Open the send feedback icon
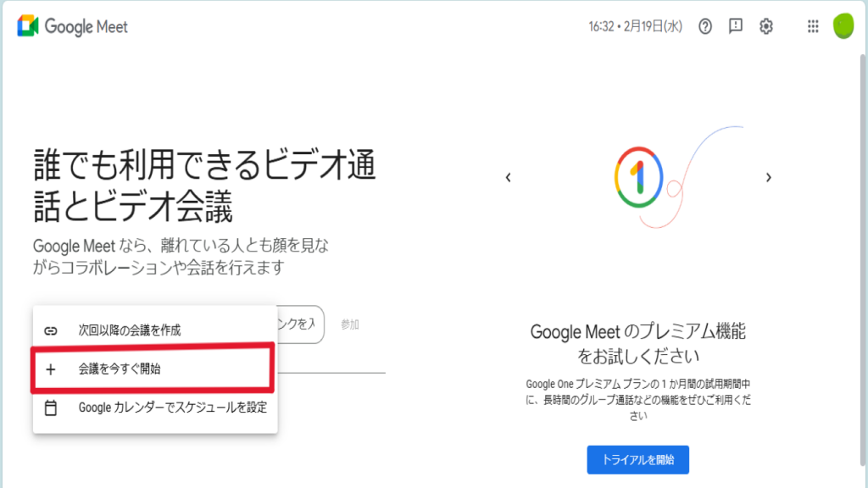Viewport: 868px width, 488px height. tap(735, 26)
